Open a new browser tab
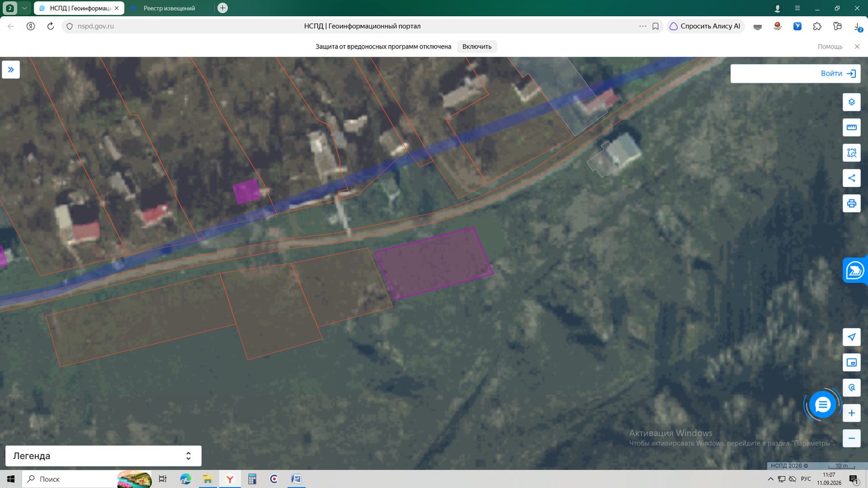868x488 pixels. [222, 8]
